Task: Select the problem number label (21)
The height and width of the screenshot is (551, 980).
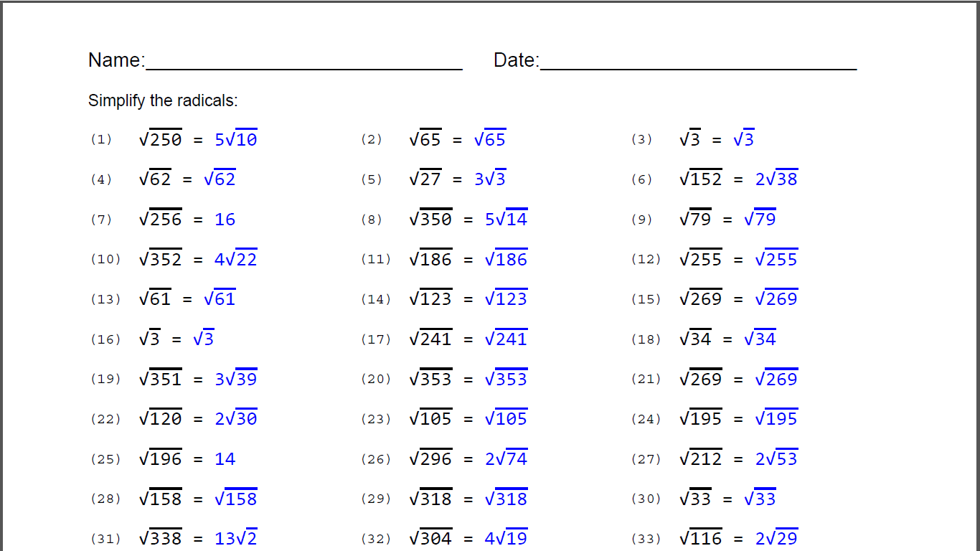Action: [x=646, y=379]
